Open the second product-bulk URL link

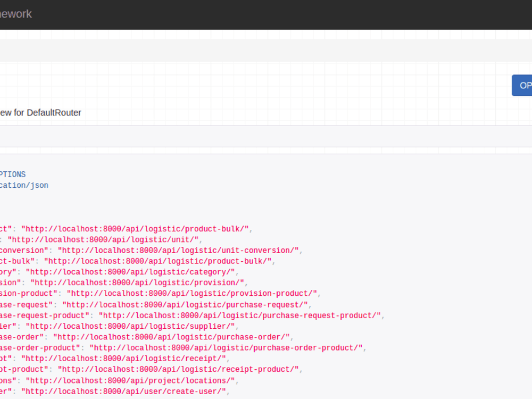point(158,261)
